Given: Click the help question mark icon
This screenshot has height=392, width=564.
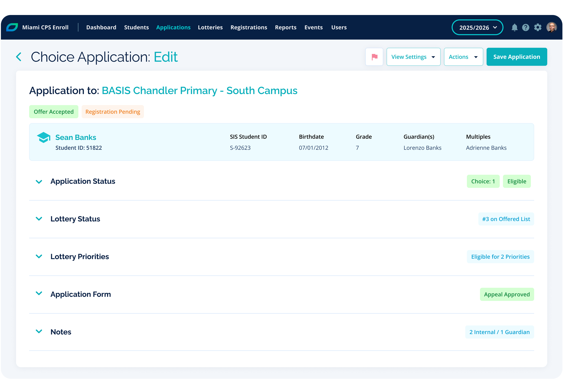Looking at the screenshot, I should click(526, 28).
